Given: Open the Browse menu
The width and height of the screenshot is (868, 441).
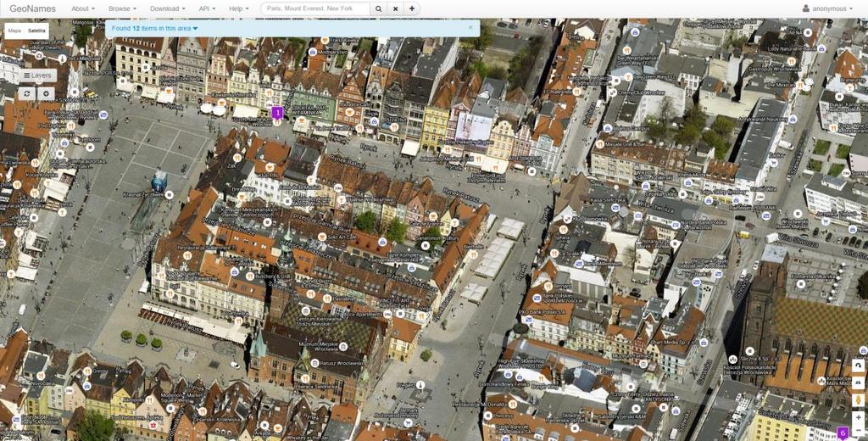Looking at the screenshot, I should pyautogui.click(x=122, y=8).
